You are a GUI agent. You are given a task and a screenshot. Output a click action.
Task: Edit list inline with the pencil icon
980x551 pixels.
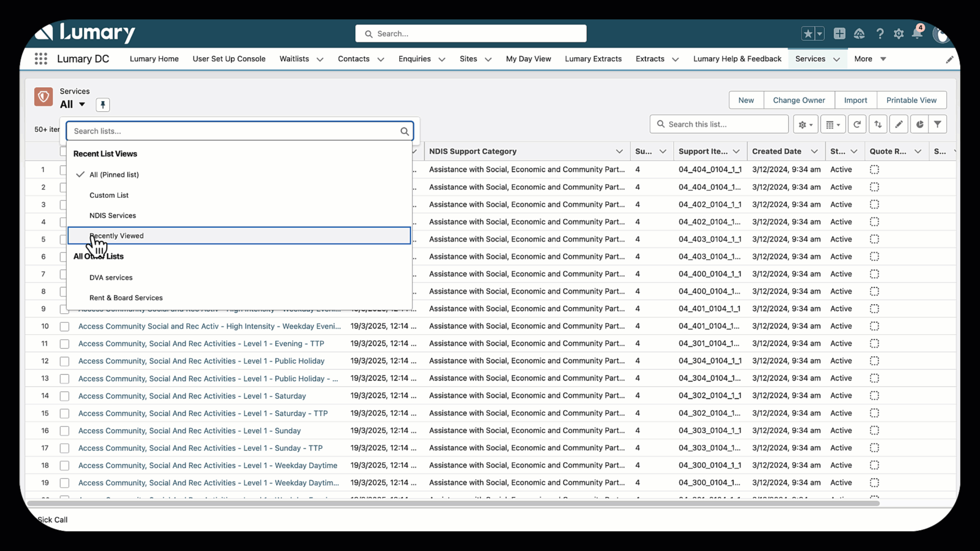tap(898, 124)
